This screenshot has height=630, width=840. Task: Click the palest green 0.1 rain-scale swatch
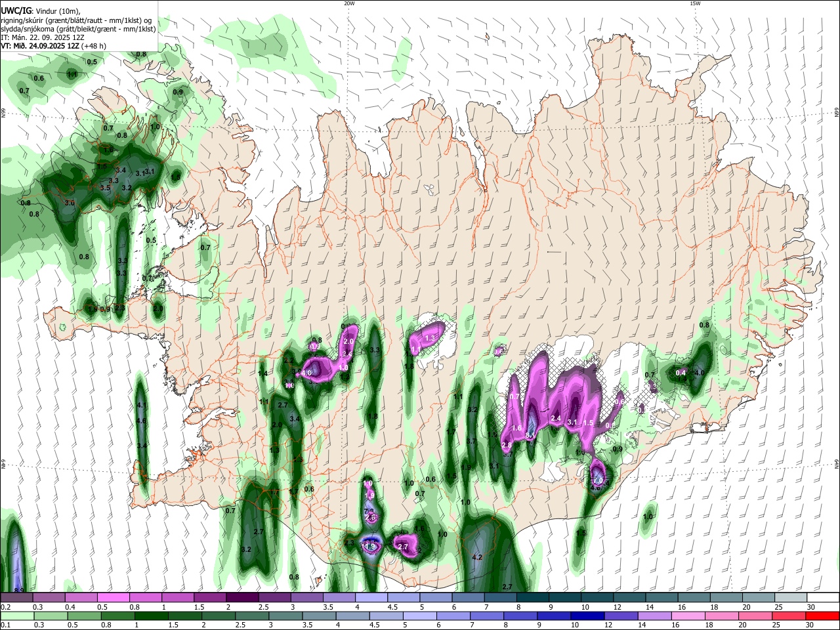pos(16,616)
